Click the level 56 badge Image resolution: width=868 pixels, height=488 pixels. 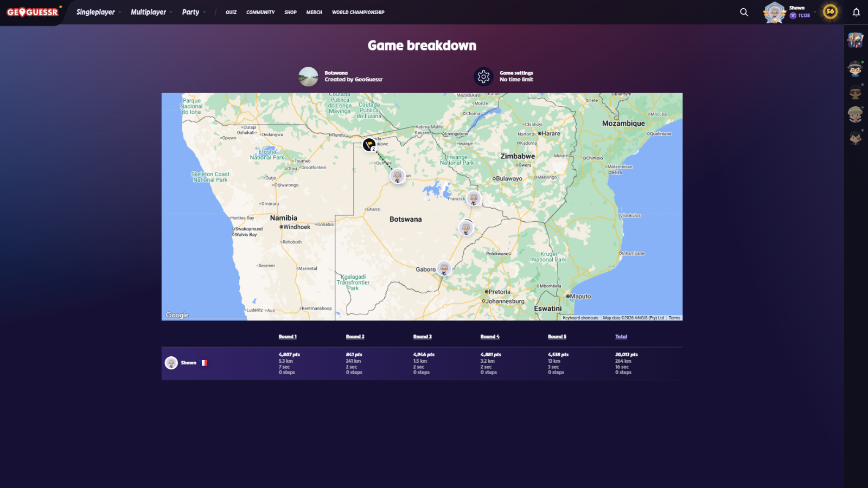click(829, 11)
